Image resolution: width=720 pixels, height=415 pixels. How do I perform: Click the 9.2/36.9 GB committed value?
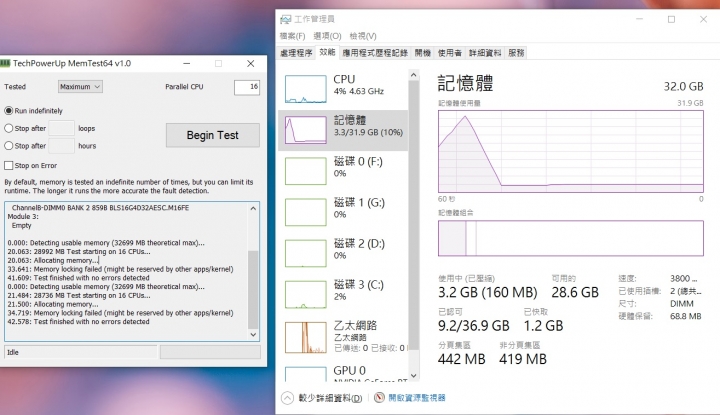point(474,326)
